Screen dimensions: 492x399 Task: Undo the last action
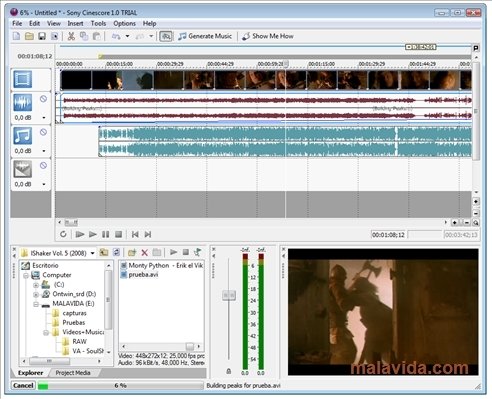coord(116,36)
